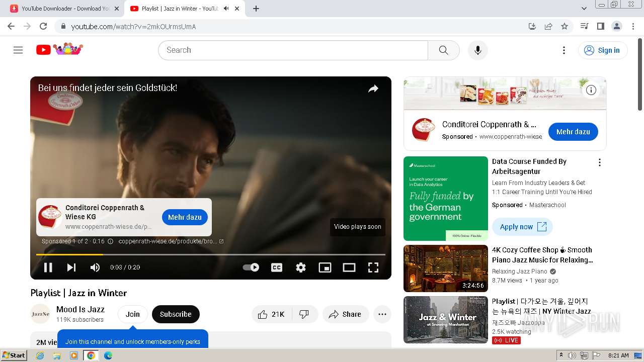Toggle closed captions in the player
This screenshot has width=644, height=362.
[x=277, y=267]
